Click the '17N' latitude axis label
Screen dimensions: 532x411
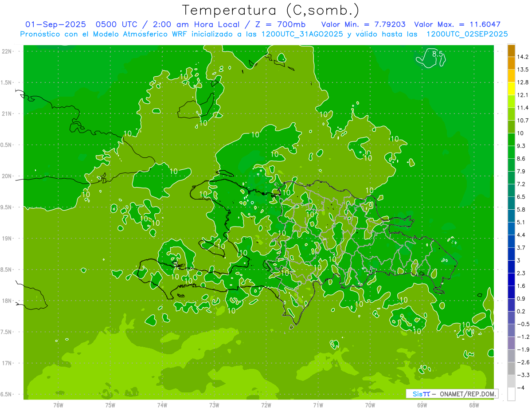[7, 363]
